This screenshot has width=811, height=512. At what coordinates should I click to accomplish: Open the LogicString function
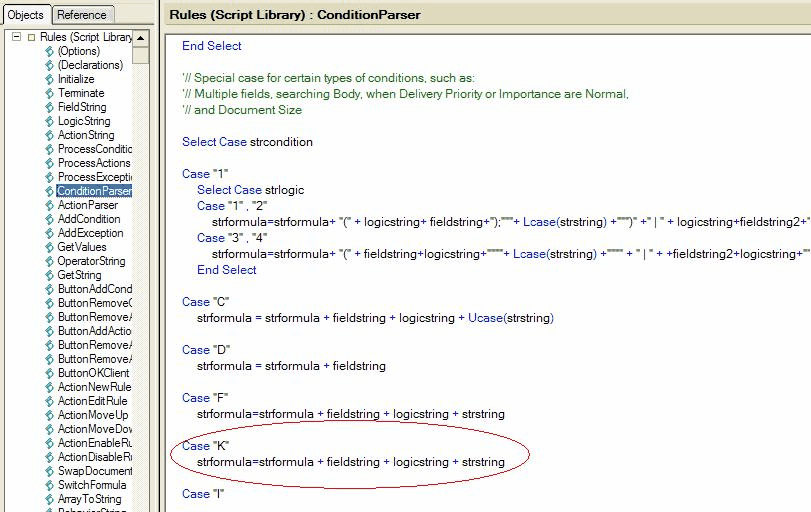point(84,121)
